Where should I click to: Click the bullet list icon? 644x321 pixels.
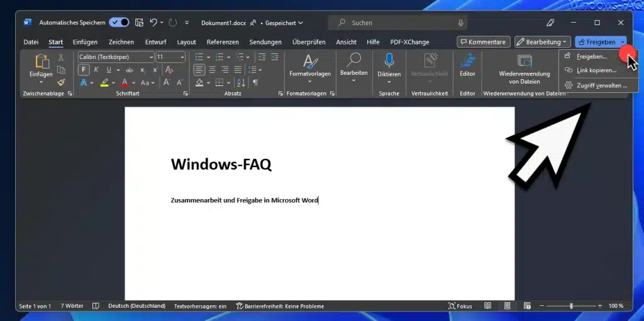click(x=199, y=57)
